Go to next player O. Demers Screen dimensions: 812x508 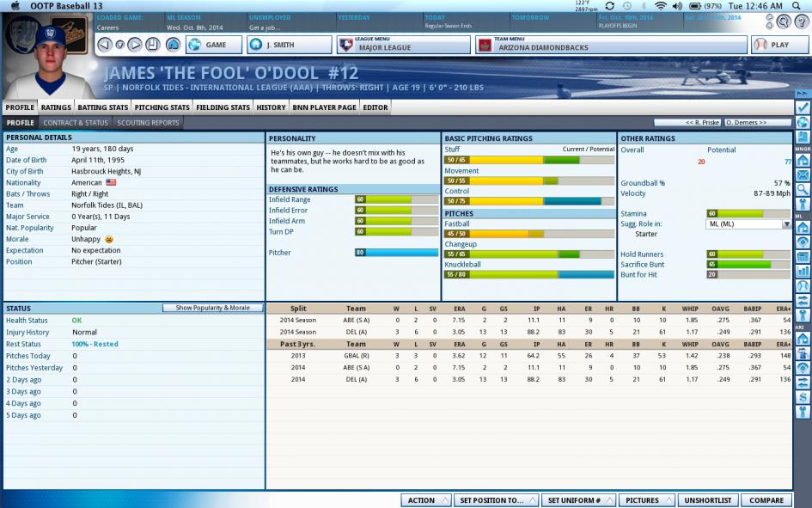pos(758,123)
